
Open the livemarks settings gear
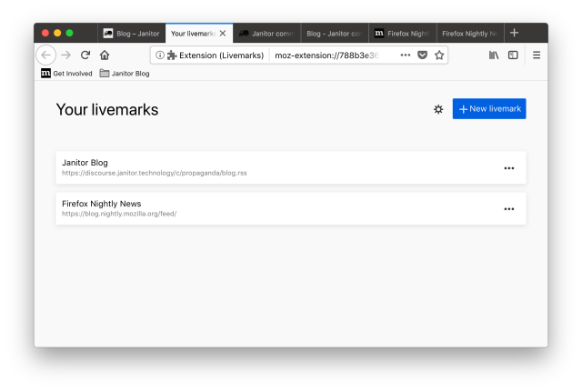coord(438,109)
